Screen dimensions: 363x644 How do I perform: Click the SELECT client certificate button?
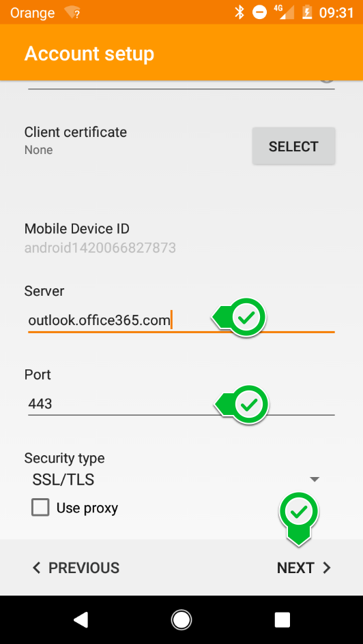click(294, 147)
